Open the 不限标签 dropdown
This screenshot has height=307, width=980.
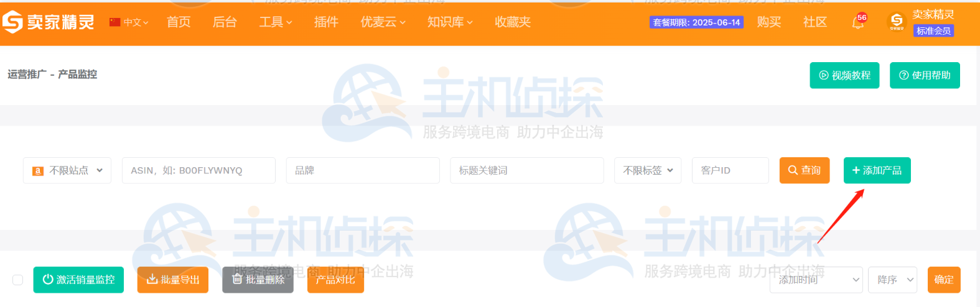(x=648, y=170)
